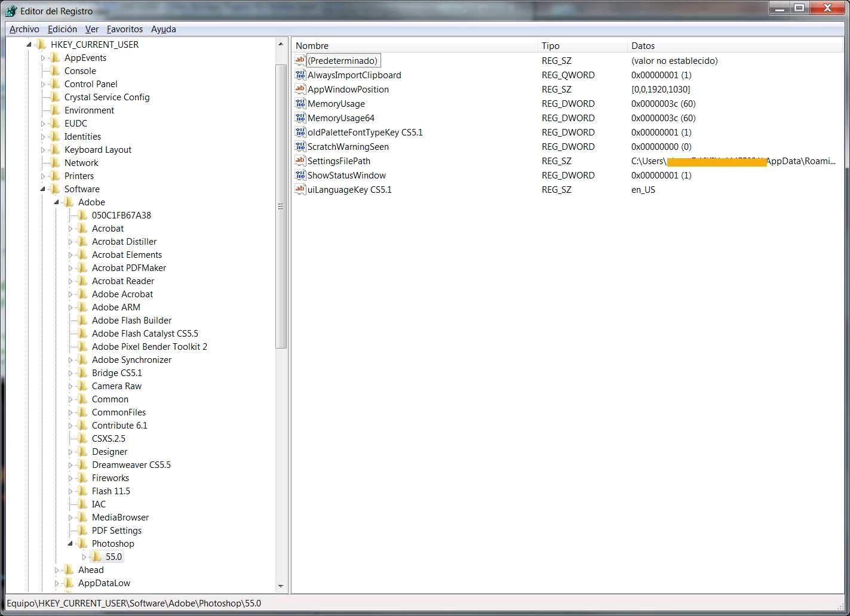
Task: Click the ScratchWarningSeen data 0x00000000 (0)
Action: click(x=661, y=147)
